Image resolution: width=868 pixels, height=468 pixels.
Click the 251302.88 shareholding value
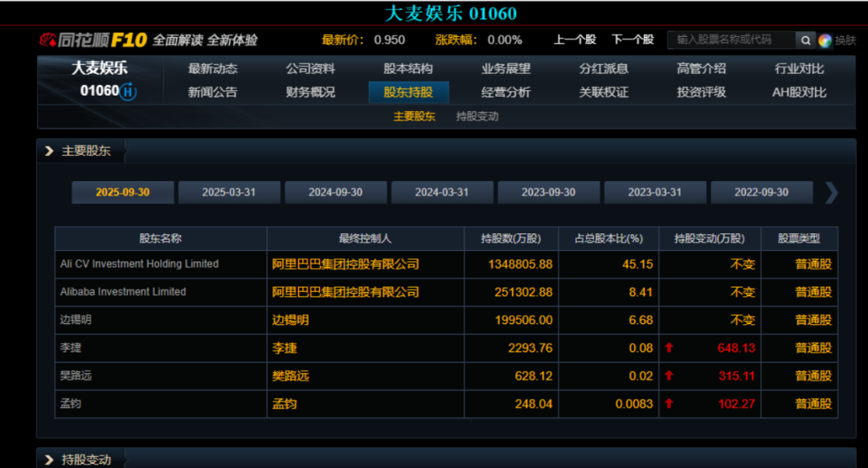pyautogui.click(x=523, y=292)
